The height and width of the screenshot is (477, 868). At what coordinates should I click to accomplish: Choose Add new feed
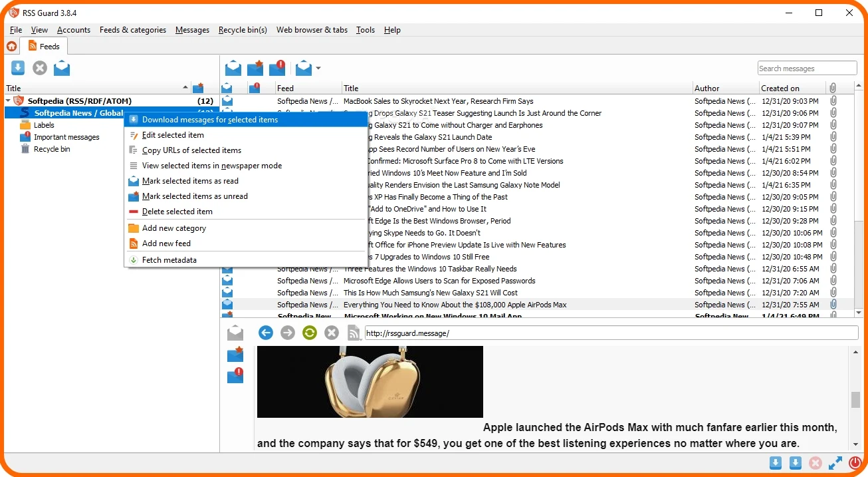[x=247, y=243]
